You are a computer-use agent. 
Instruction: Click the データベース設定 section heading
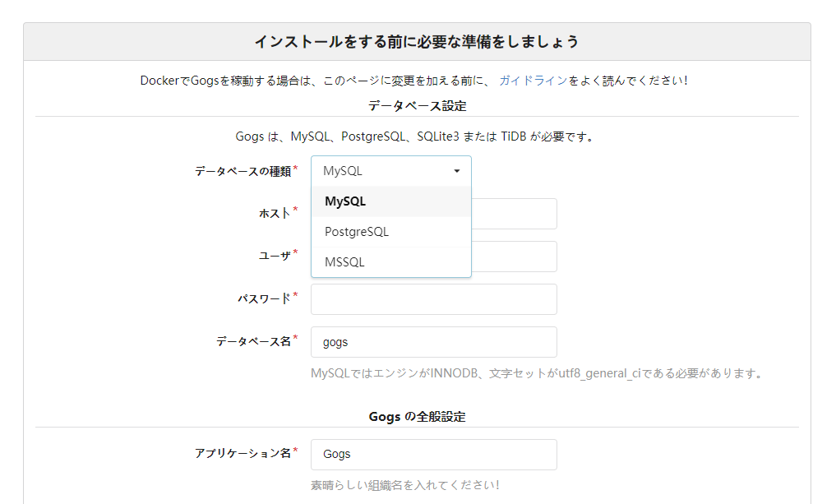point(417,106)
